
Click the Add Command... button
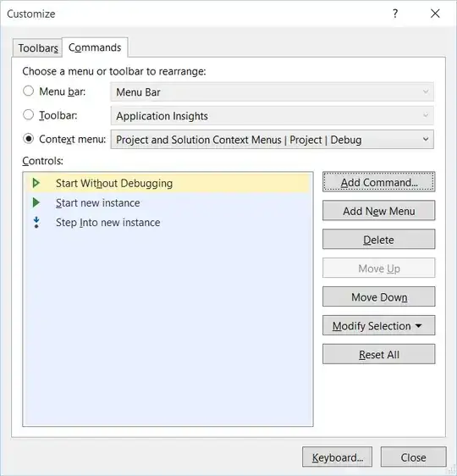point(378,182)
